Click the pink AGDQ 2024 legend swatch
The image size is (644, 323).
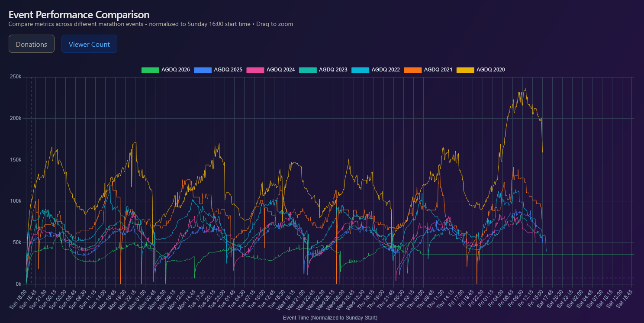click(255, 70)
